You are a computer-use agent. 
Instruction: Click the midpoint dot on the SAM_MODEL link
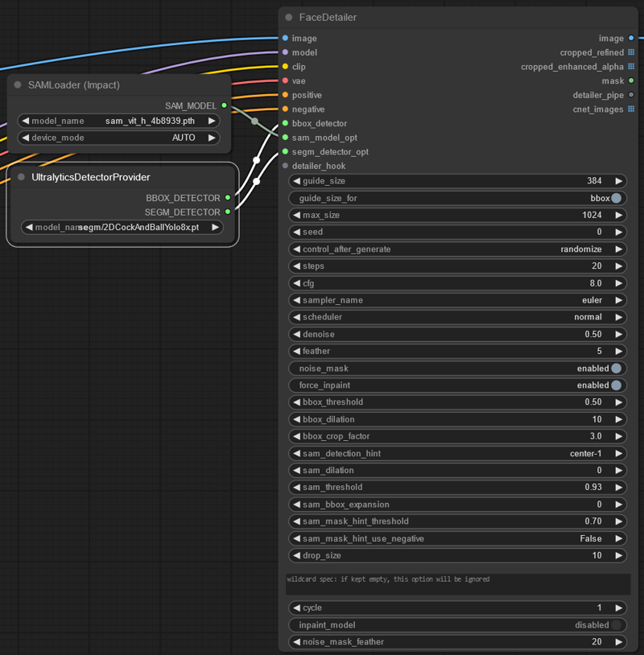(x=254, y=122)
